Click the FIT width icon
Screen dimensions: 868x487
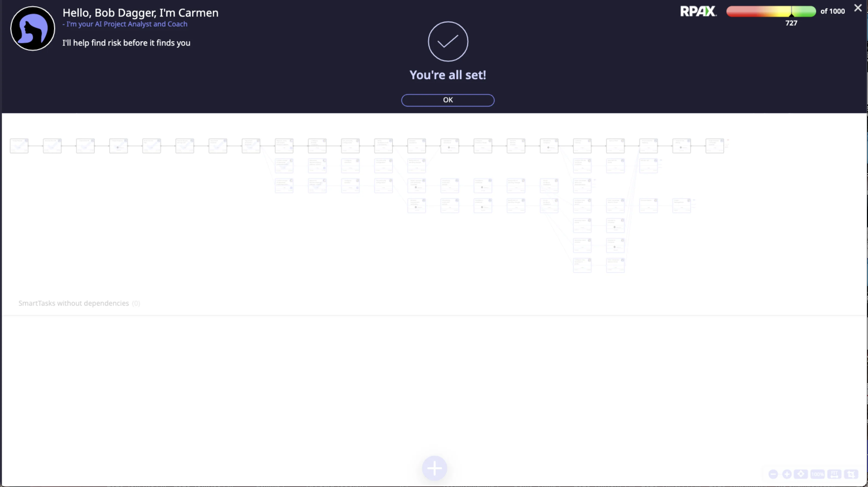point(834,474)
